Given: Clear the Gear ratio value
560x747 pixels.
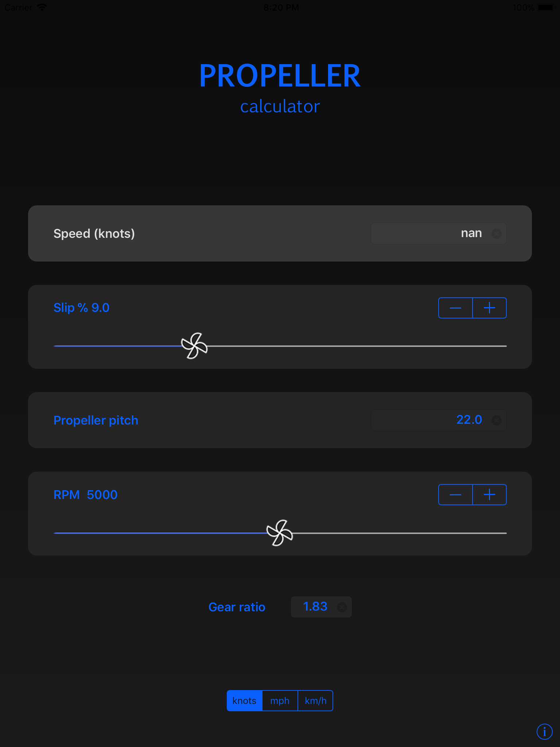Looking at the screenshot, I should click(x=342, y=607).
